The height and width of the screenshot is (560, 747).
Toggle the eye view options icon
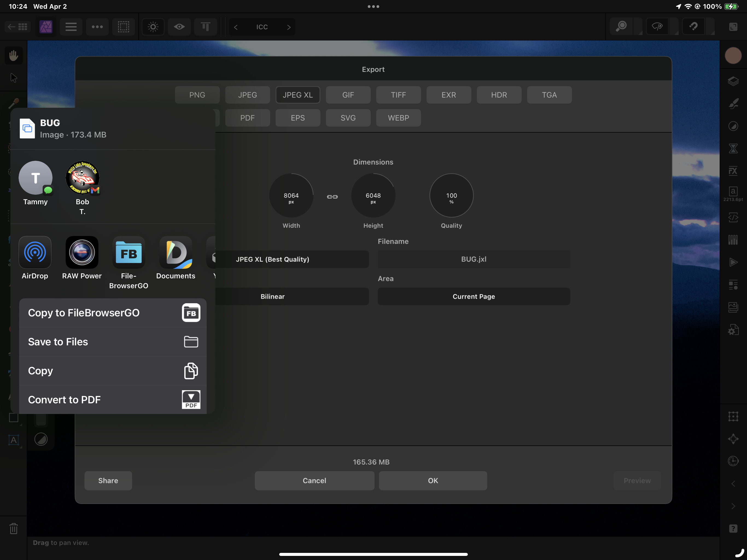[x=179, y=27]
